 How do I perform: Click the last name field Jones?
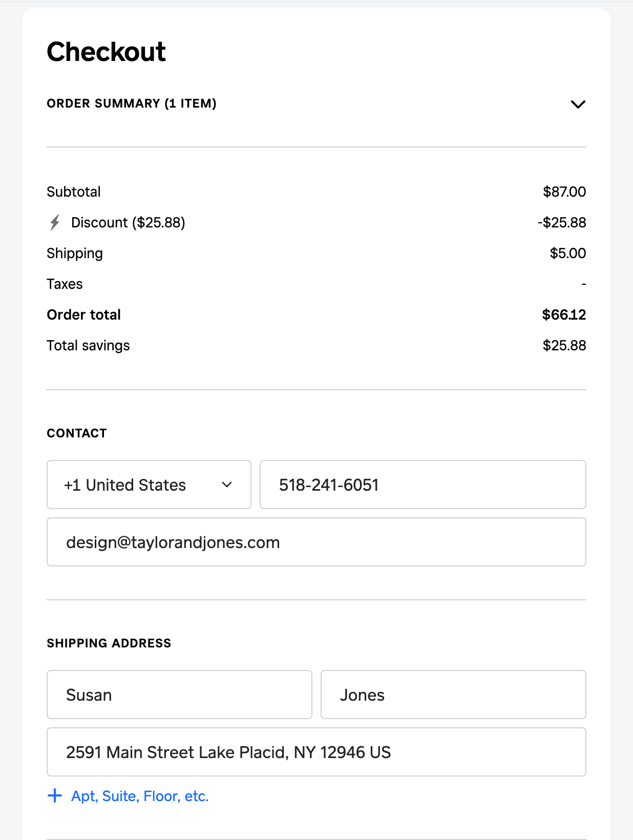tap(453, 695)
